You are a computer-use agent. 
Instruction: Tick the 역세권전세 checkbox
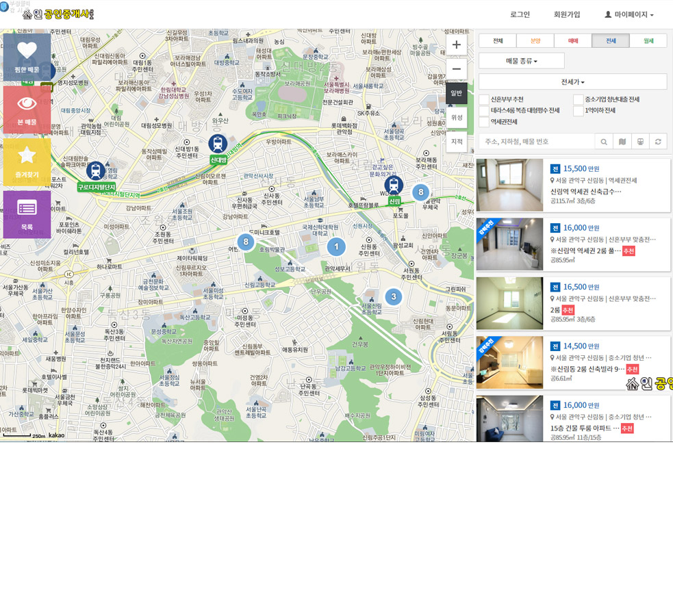(x=484, y=123)
